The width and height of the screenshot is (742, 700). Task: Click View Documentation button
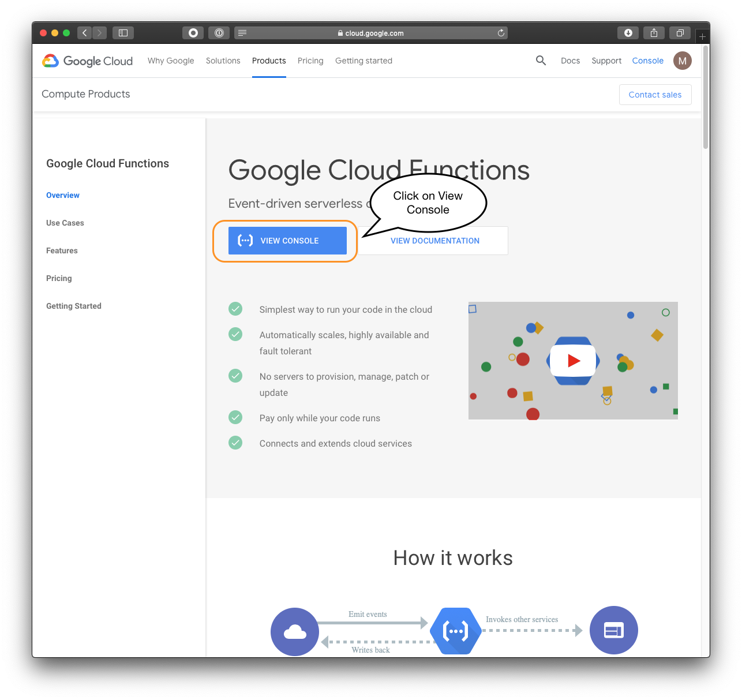(434, 241)
